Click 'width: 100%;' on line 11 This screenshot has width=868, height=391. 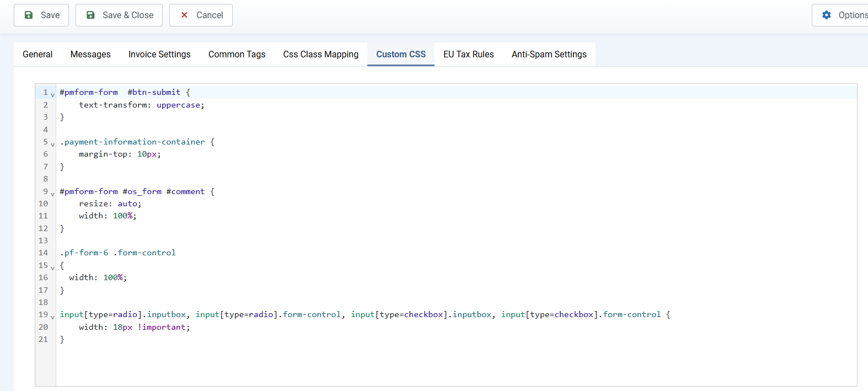pos(108,216)
